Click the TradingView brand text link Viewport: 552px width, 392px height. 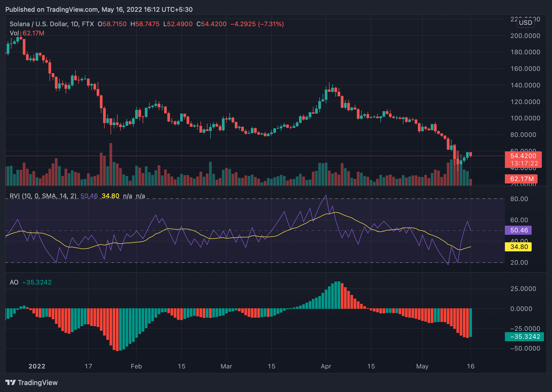point(37,383)
